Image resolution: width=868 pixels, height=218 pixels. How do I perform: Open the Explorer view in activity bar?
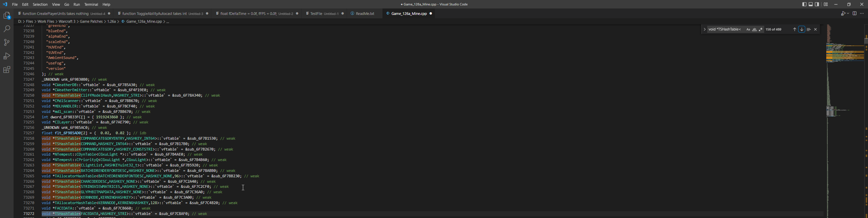point(7,16)
